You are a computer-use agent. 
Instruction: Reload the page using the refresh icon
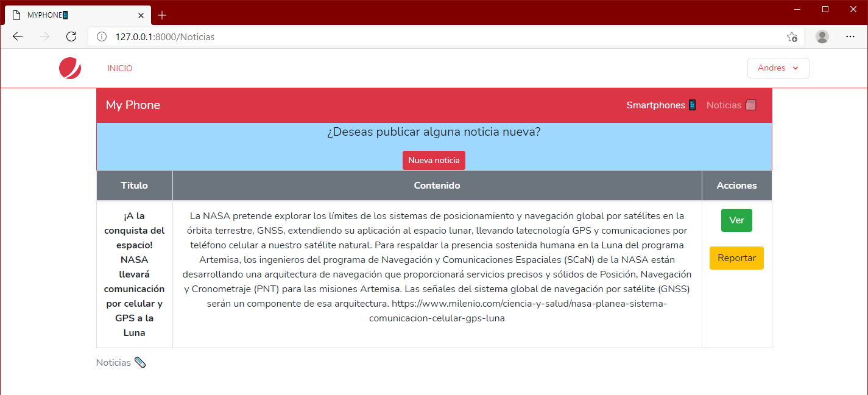coord(71,37)
